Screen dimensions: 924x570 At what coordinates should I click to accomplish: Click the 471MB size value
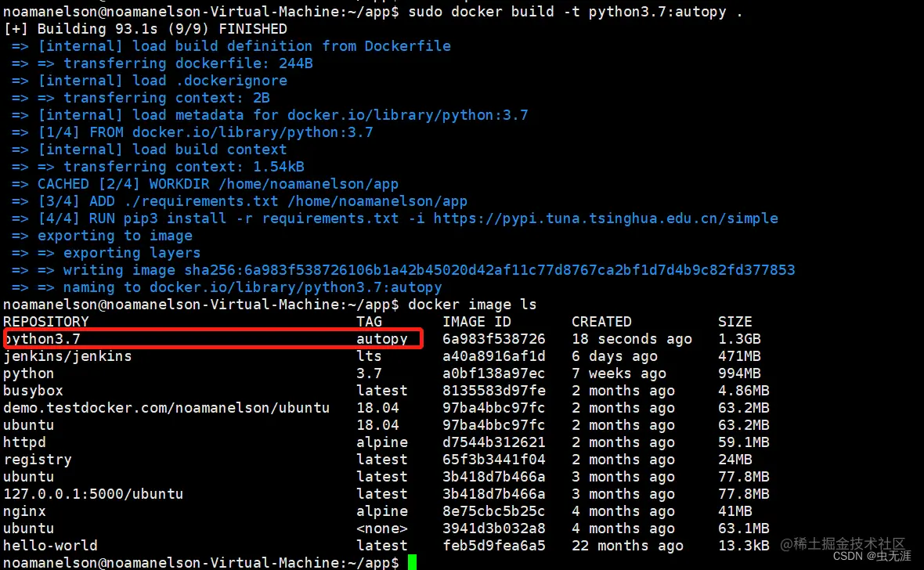(739, 356)
